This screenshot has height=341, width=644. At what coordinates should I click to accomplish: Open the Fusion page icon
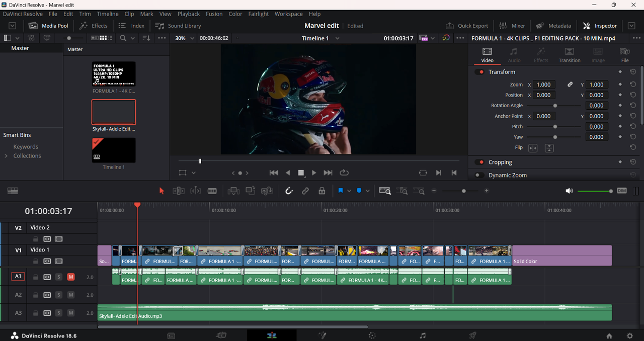point(322,335)
